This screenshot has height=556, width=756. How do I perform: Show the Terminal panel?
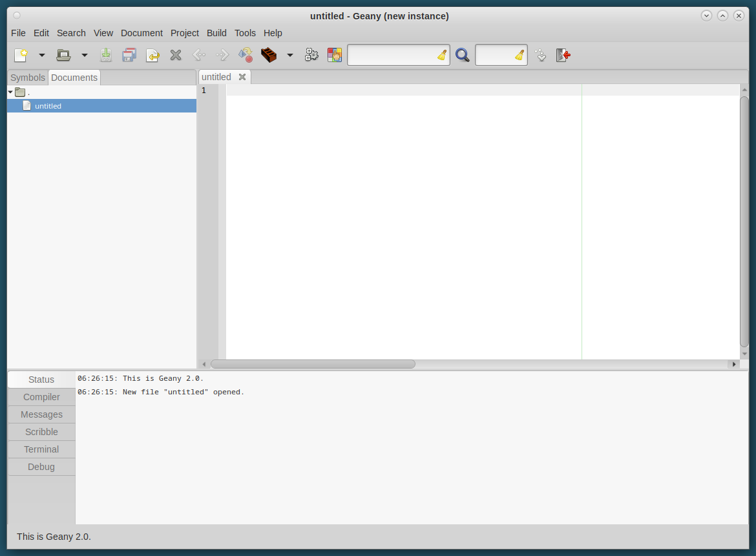[x=41, y=449]
